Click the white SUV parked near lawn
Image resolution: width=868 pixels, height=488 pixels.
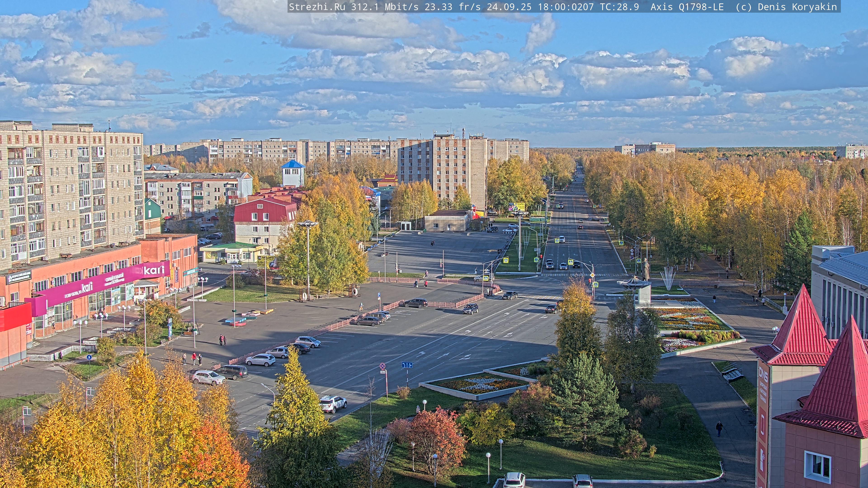pyautogui.click(x=333, y=404)
